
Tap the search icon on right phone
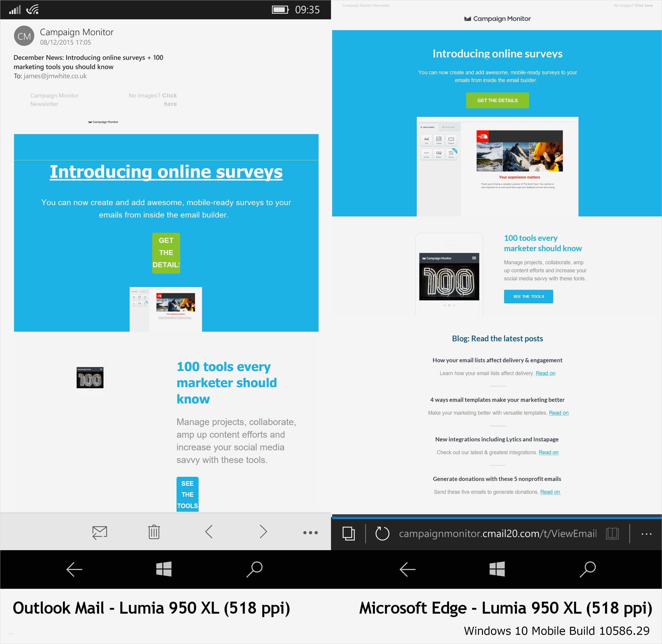588,569
